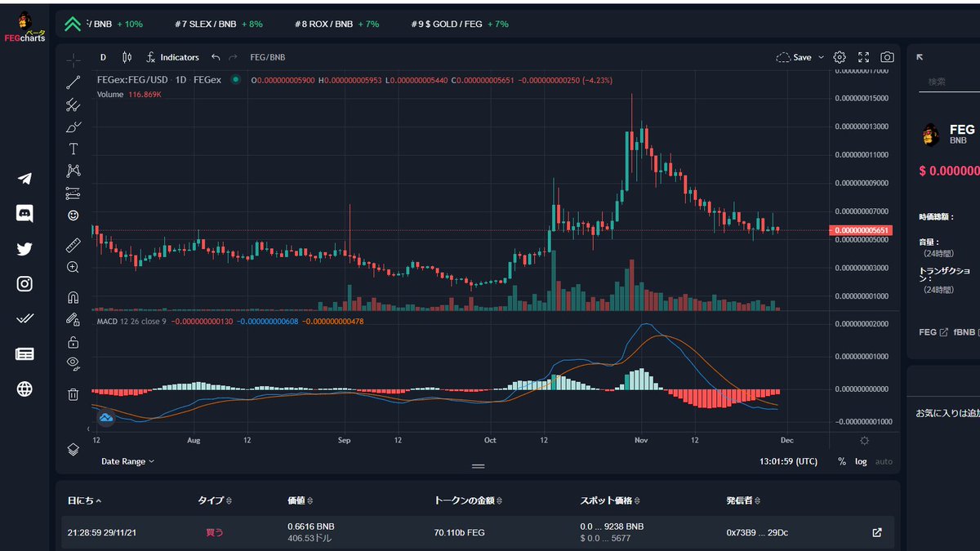Screen dimensions: 980x551
Task: Open chart settings gear
Action: 840,57
